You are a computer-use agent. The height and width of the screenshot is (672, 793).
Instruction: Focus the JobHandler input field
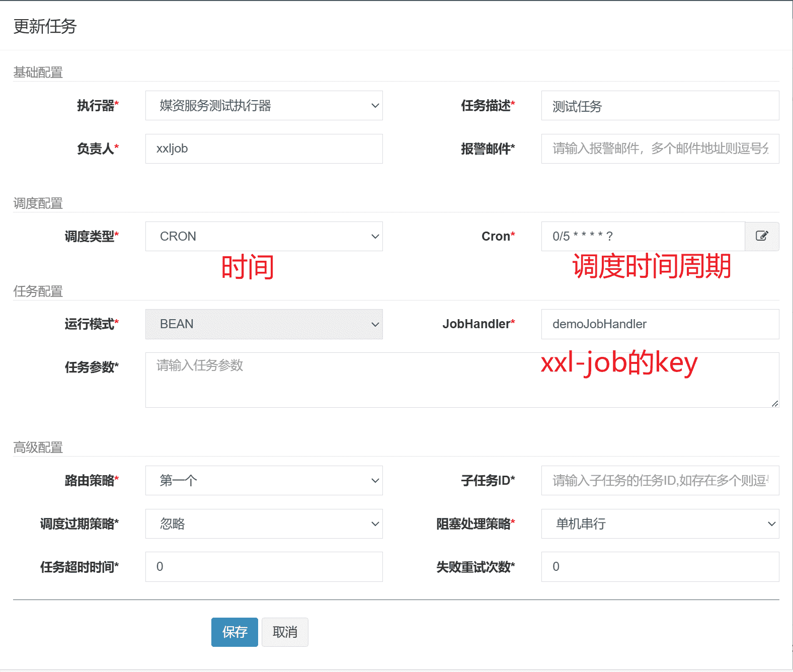(660, 324)
